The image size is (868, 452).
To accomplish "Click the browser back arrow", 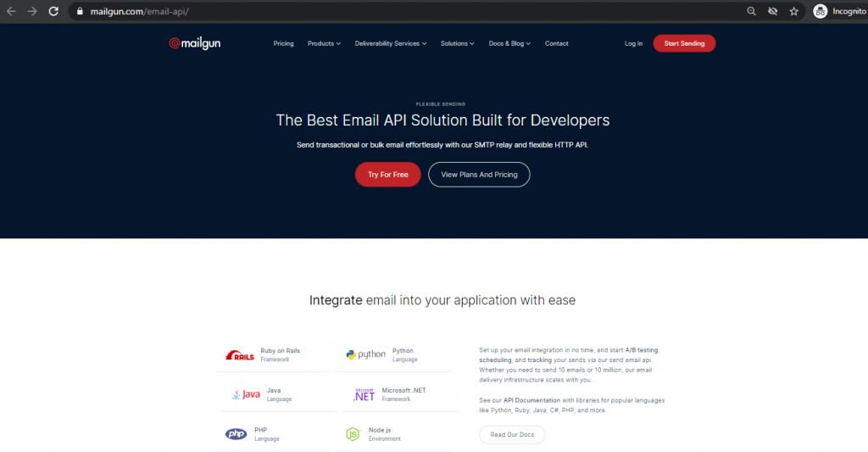I will pos(11,11).
